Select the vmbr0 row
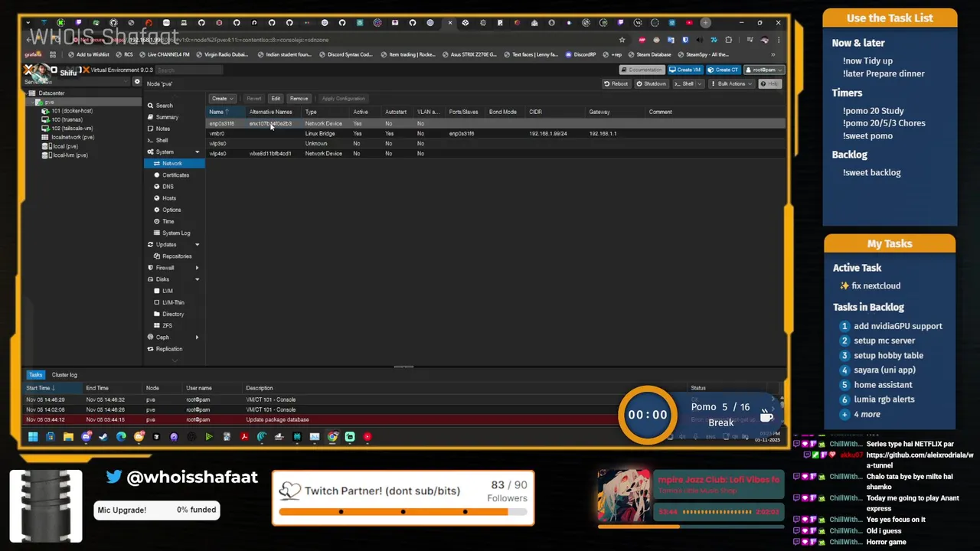The image size is (980, 551). click(x=496, y=134)
